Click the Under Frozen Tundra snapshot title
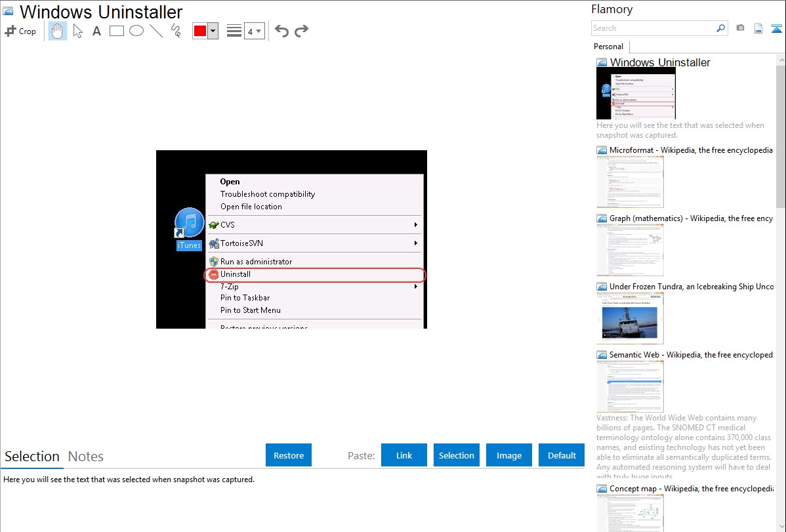This screenshot has height=532, width=786. 692,287
